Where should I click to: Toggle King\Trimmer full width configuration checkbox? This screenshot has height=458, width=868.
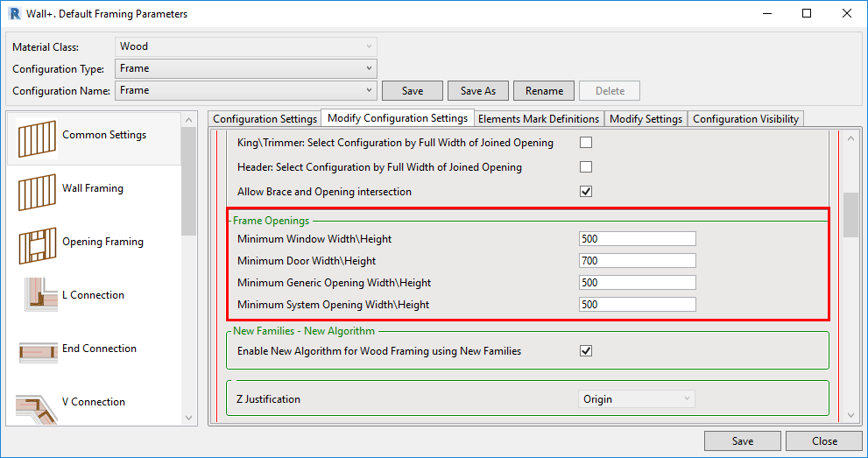[x=586, y=143]
